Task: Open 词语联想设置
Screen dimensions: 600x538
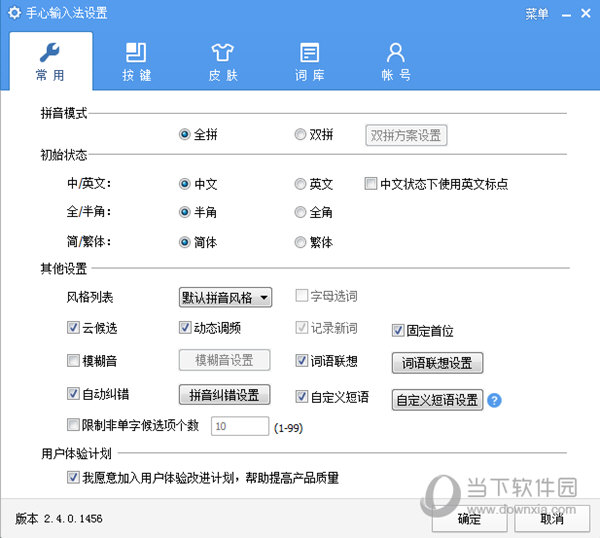Action: 437,363
